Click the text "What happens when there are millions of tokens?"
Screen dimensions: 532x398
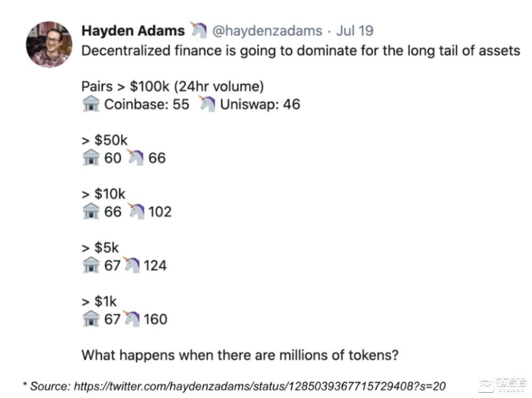click(x=240, y=355)
